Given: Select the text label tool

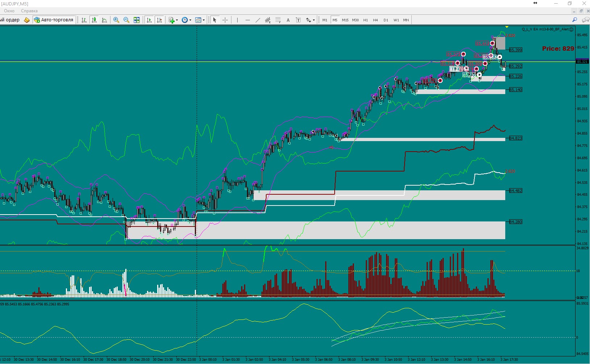Looking at the screenshot, I should pyautogui.click(x=298, y=20).
